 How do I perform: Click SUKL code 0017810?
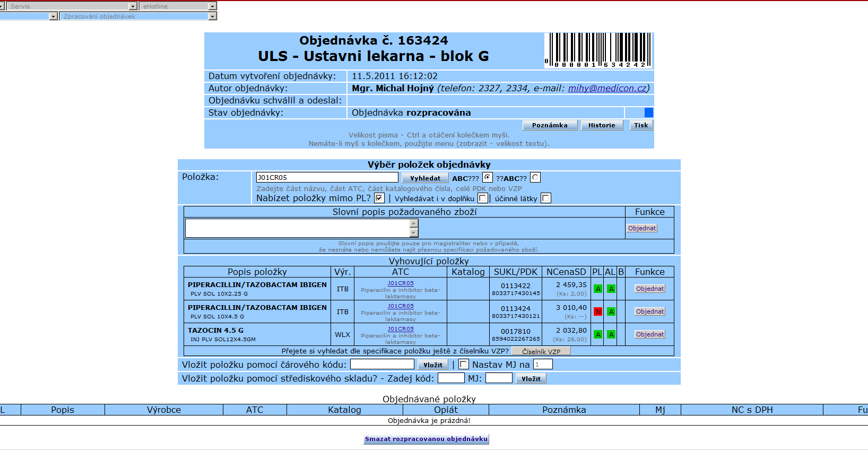[516, 331]
